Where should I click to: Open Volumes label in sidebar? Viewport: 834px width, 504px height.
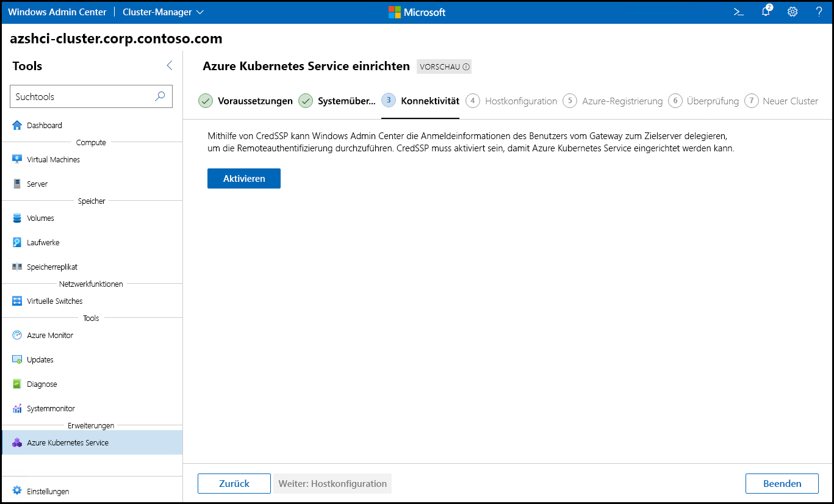point(40,218)
